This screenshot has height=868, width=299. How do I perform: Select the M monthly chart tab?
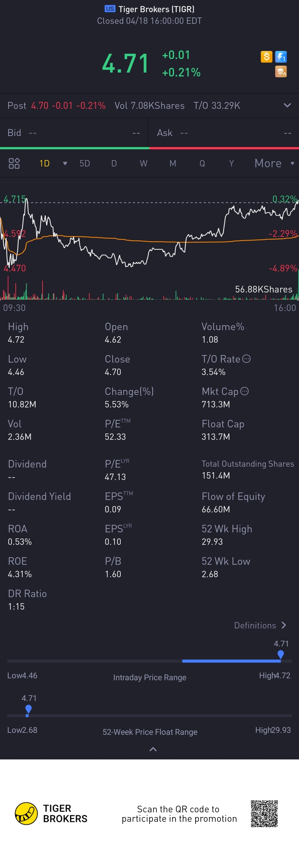173,163
